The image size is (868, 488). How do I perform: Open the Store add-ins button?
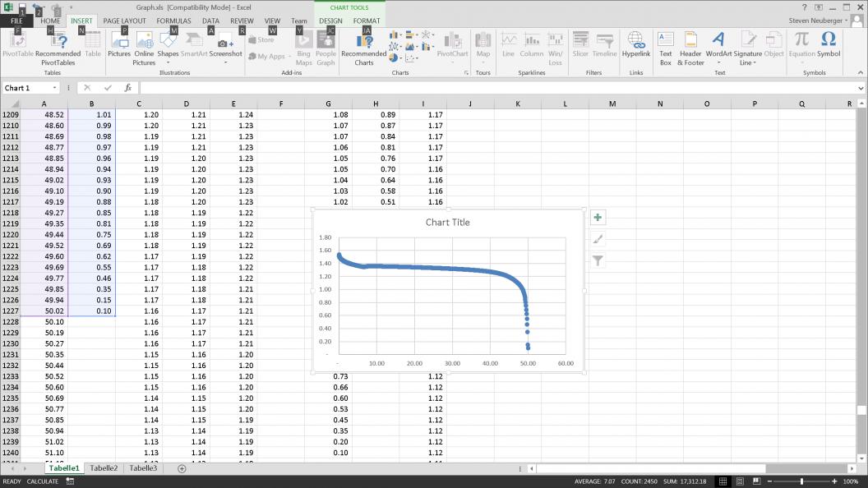coord(261,39)
